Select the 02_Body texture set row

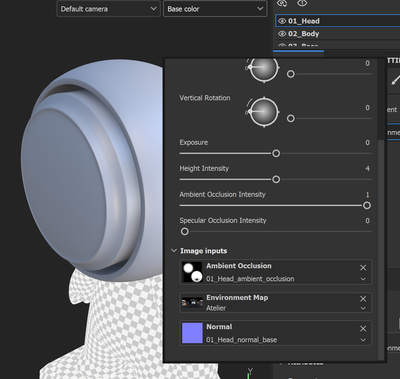point(338,34)
